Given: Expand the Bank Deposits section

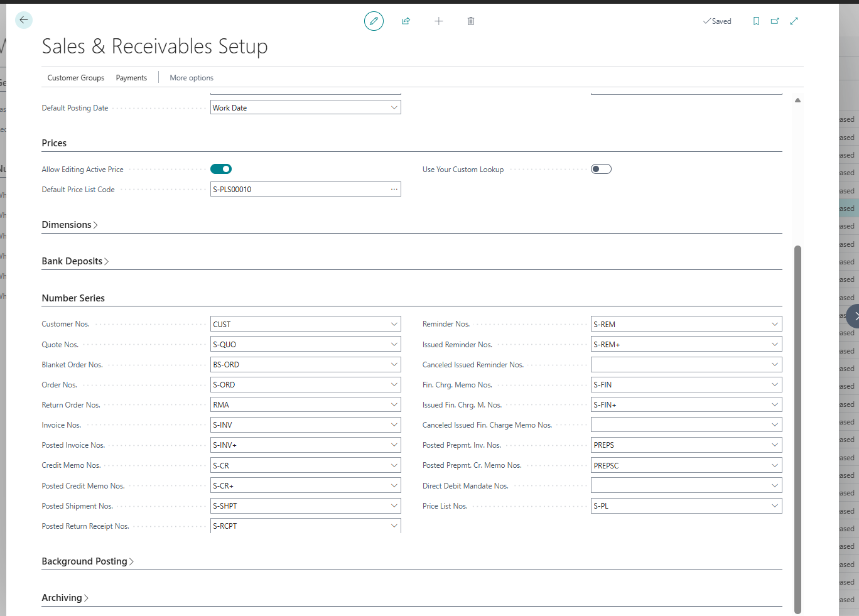Looking at the screenshot, I should [75, 261].
